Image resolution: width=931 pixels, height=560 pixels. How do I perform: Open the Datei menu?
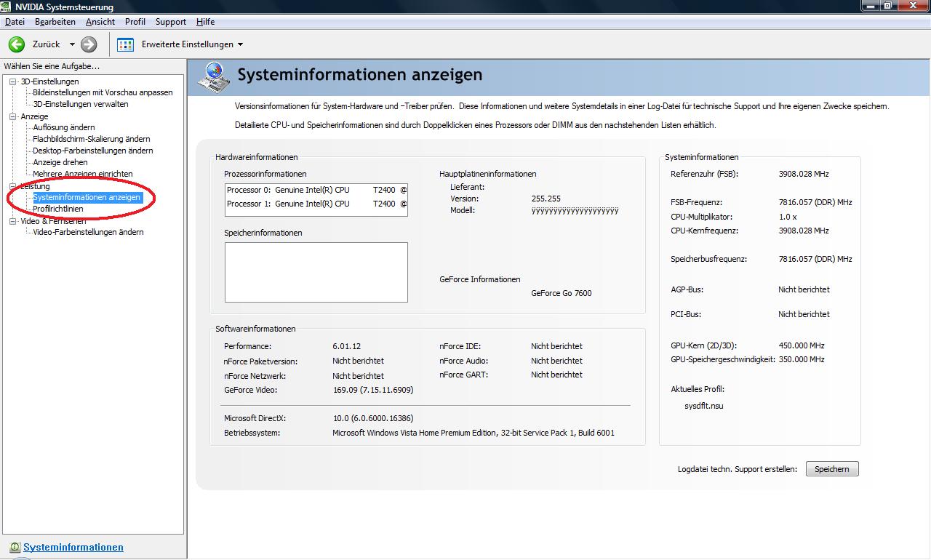click(15, 22)
